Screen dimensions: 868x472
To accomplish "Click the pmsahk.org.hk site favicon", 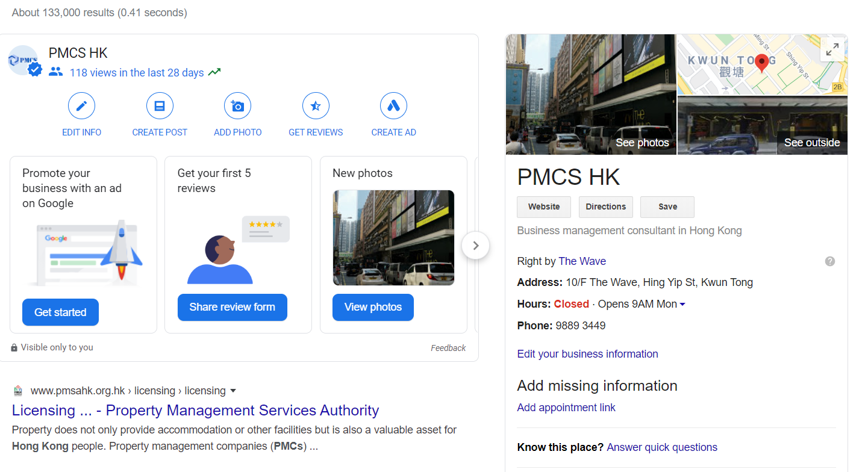I will [18, 391].
